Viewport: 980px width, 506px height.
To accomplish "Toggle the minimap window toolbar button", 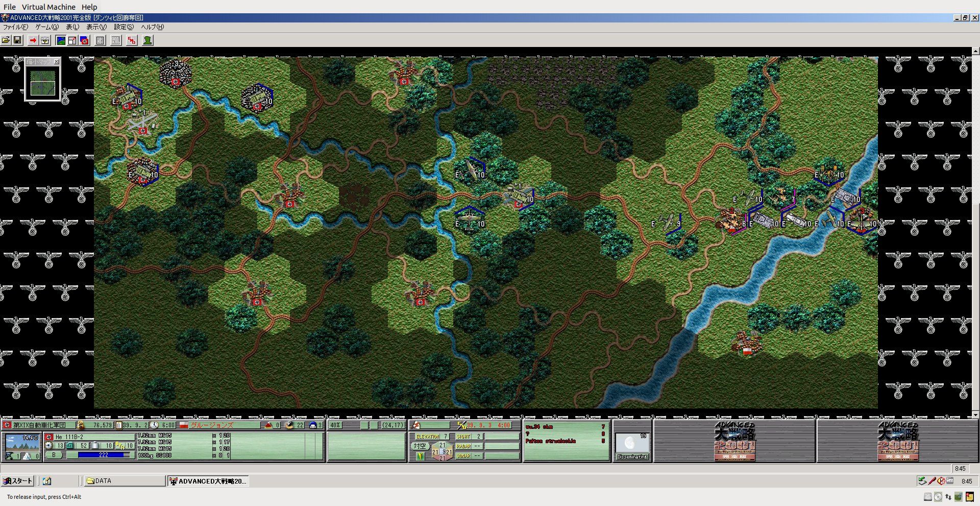I will (x=72, y=40).
